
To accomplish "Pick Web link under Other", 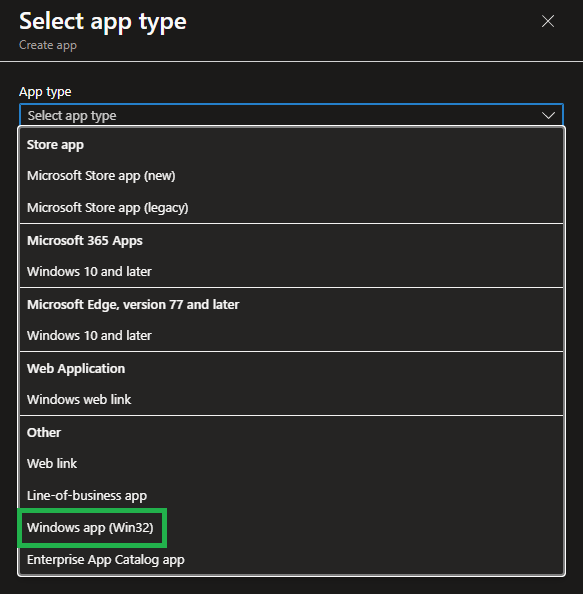I will tap(52, 464).
